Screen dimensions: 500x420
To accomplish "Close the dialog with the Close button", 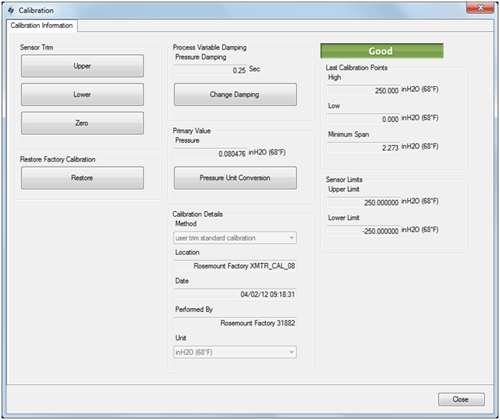I will tap(461, 399).
